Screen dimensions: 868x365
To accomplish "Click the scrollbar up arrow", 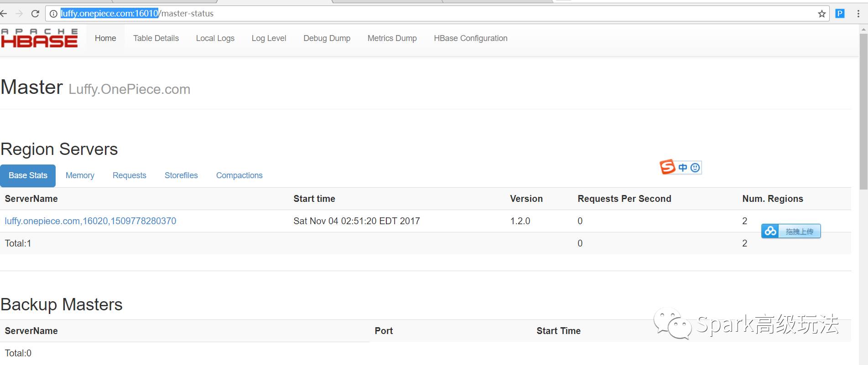I will point(863,29).
